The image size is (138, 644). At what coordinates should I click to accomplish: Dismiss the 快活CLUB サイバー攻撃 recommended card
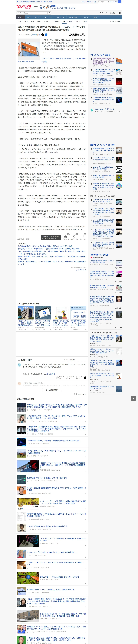(x=33, y=329)
